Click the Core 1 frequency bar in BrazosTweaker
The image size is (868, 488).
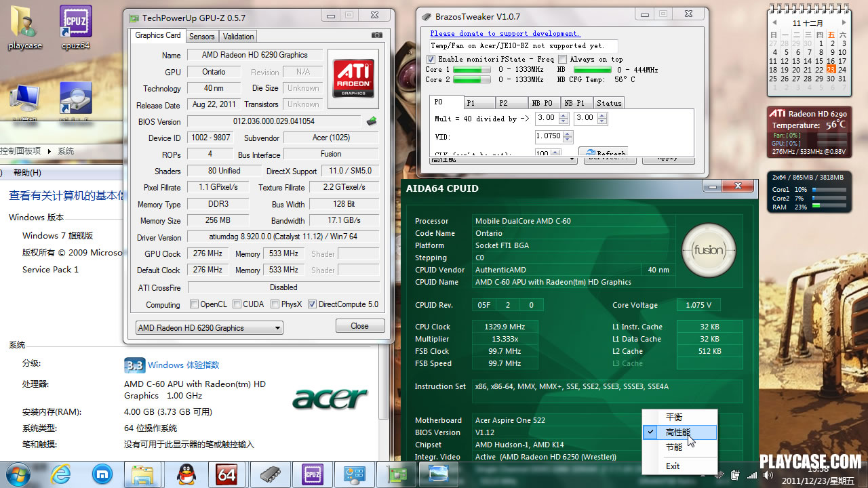coord(472,70)
